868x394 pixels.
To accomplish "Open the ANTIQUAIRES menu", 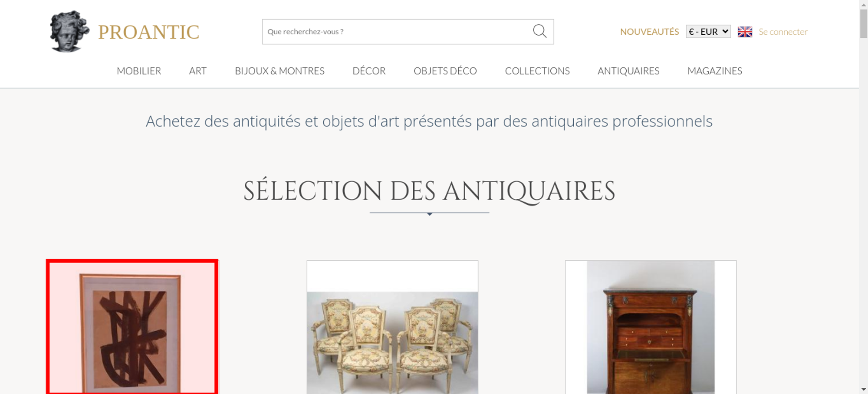I will (x=628, y=71).
